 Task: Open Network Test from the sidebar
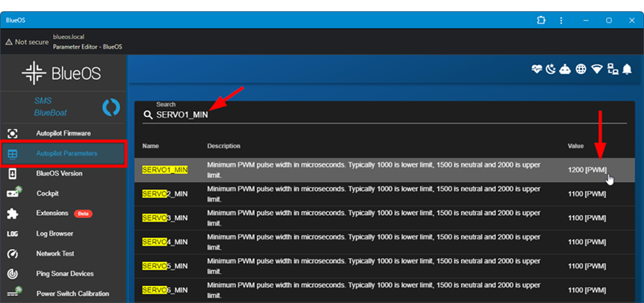click(x=64, y=254)
